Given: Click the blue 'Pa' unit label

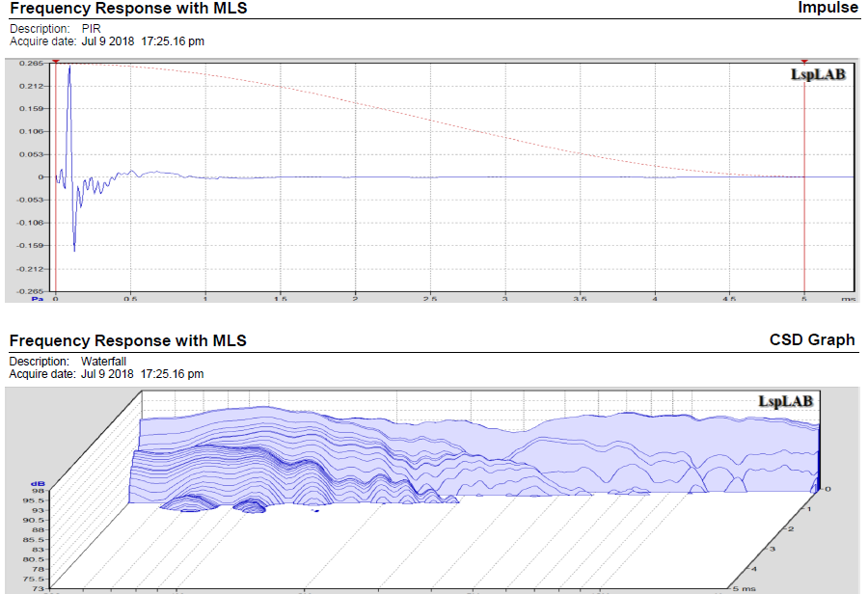Looking at the screenshot, I should (37, 299).
